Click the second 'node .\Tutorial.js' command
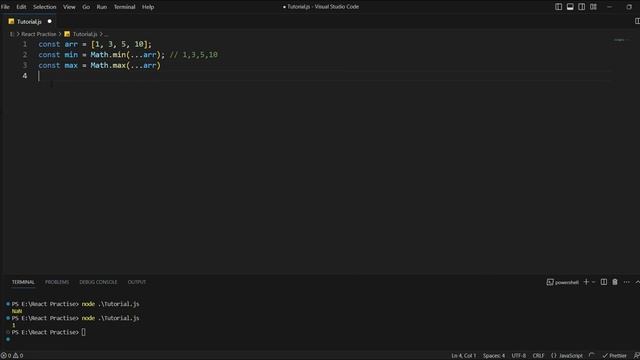 [x=110, y=318]
